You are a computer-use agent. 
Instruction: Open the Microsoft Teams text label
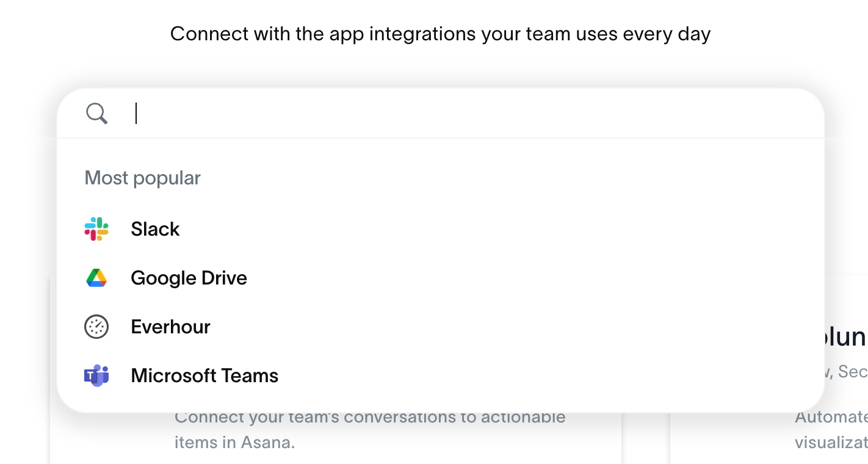coord(204,375)
